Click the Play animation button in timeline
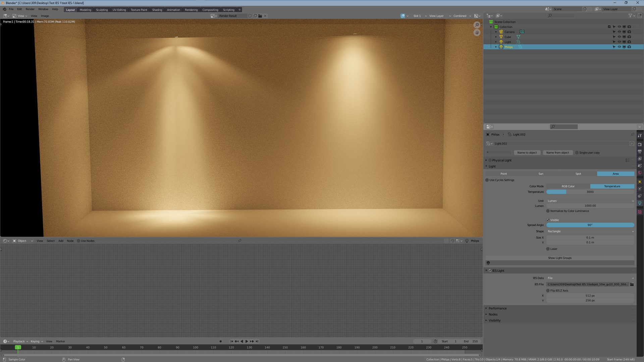 pos(247,341)
